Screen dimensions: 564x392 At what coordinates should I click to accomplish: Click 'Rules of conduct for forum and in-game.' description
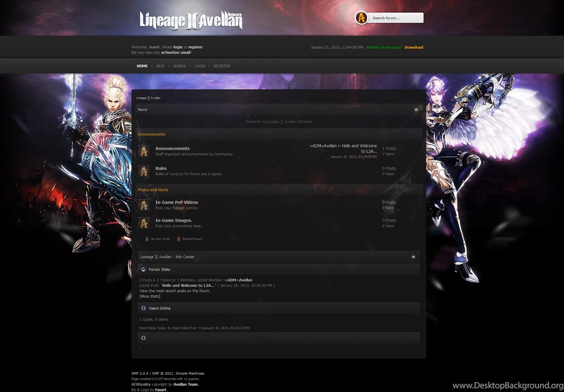[188, 174]
